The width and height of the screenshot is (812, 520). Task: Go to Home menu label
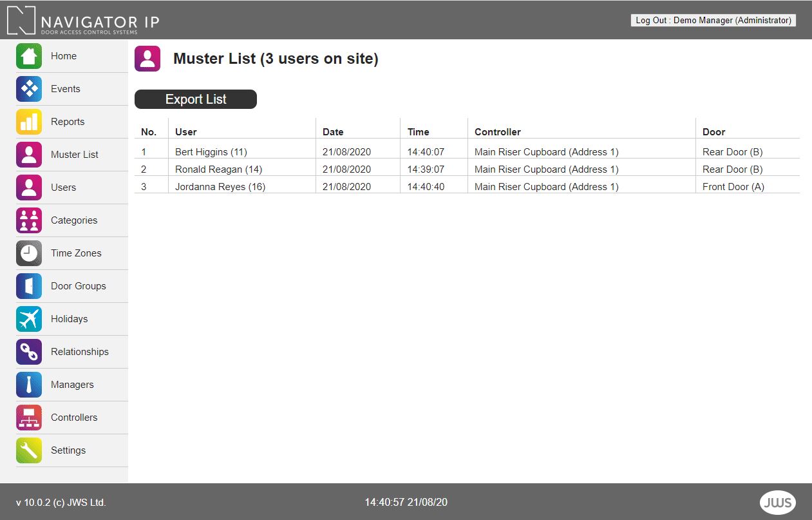[64, 56]
